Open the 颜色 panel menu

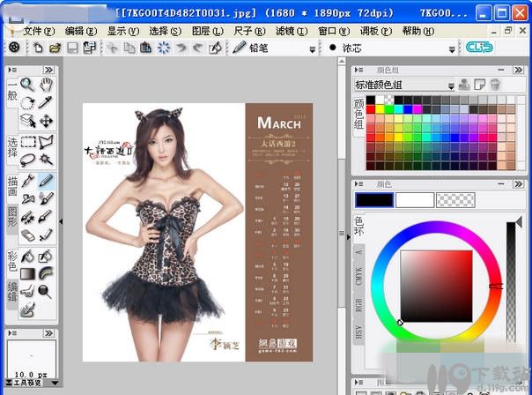(x=359, y=184)
